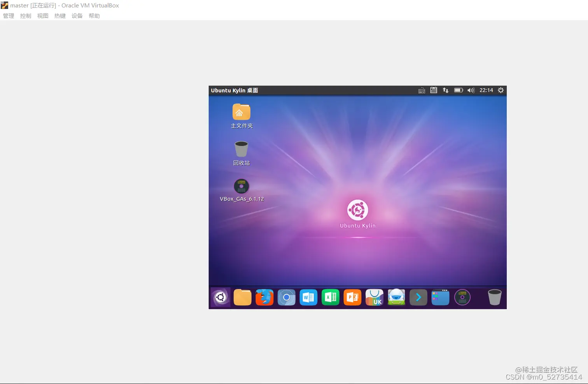
Task: Open the 管理 menu in VirtualBox
Action: (x=9, y=16)
